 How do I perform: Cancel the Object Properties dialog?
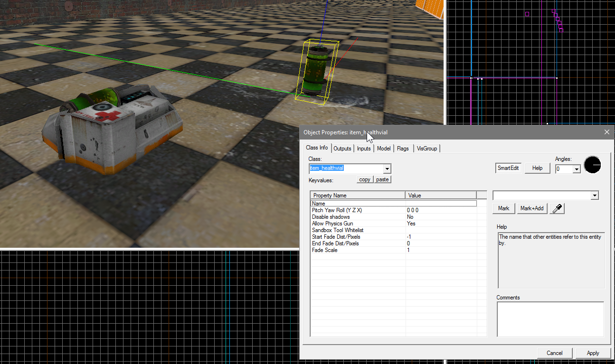tap(554, 353)
